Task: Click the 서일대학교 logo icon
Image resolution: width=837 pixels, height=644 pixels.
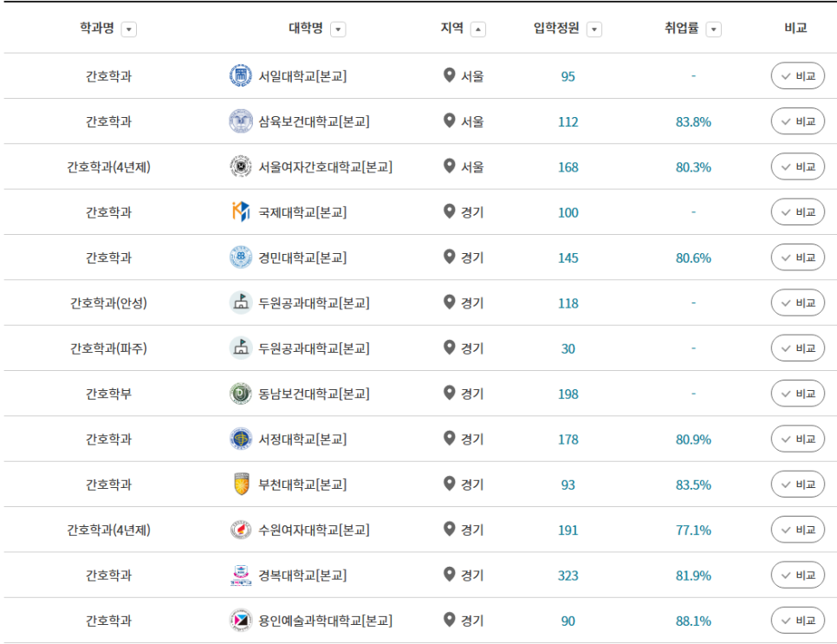Action: tap(241, 75)
